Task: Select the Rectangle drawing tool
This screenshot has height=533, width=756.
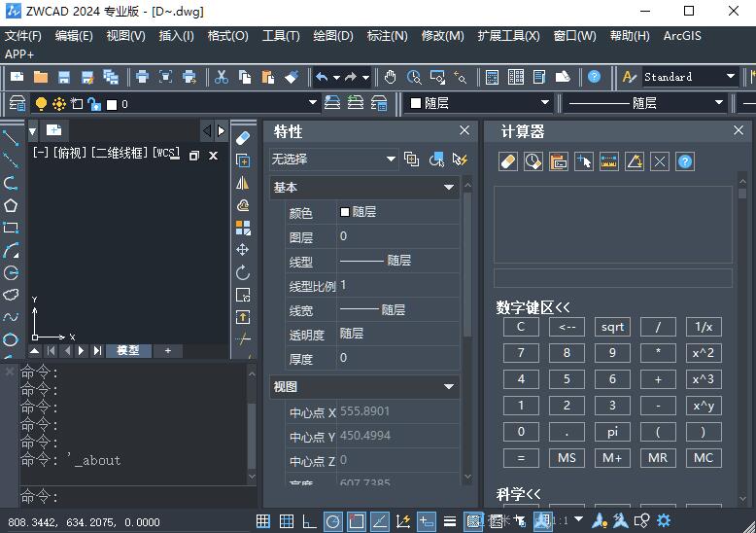Action: (x=11, y=228)
